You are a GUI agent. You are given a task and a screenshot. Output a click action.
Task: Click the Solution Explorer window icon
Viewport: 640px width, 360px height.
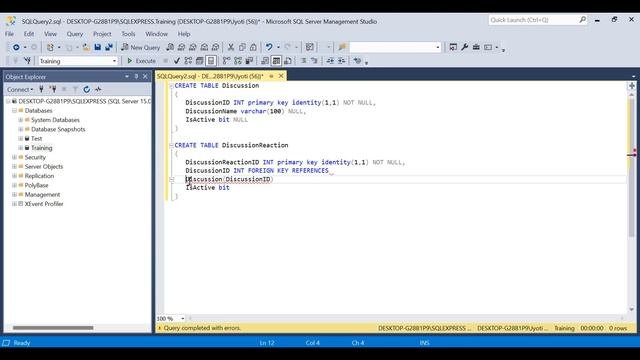click(x=453, y=47)
